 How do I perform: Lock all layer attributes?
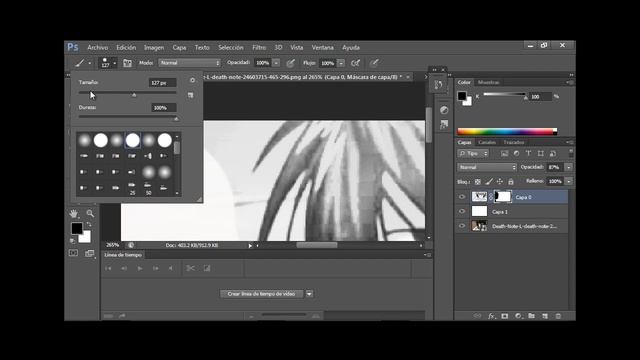point(511,182)
